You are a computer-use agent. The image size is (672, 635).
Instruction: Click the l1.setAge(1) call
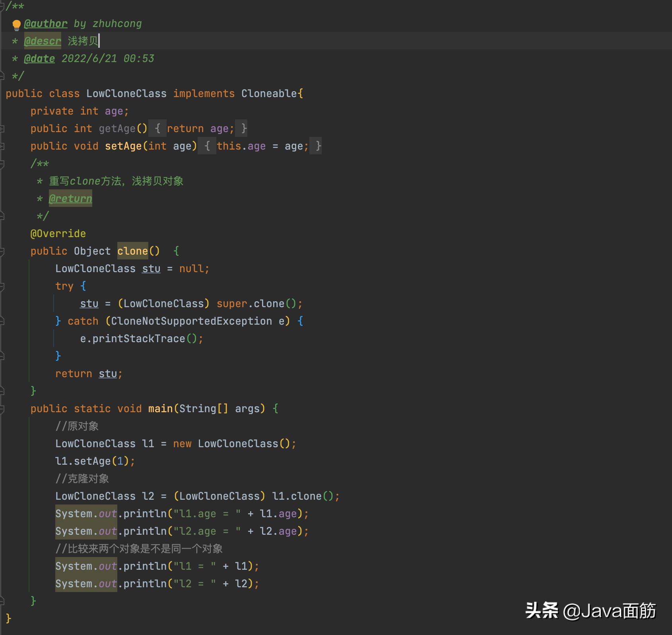coord(92,461)
